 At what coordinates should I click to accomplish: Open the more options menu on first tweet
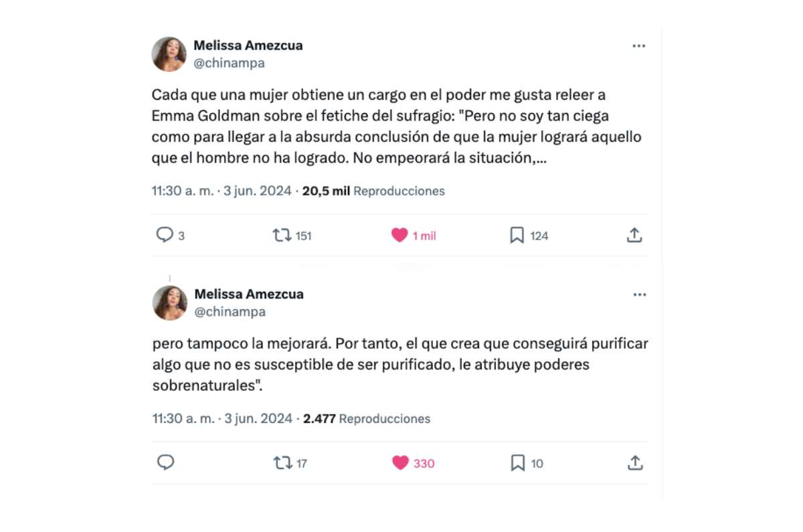tap(639, 46)
